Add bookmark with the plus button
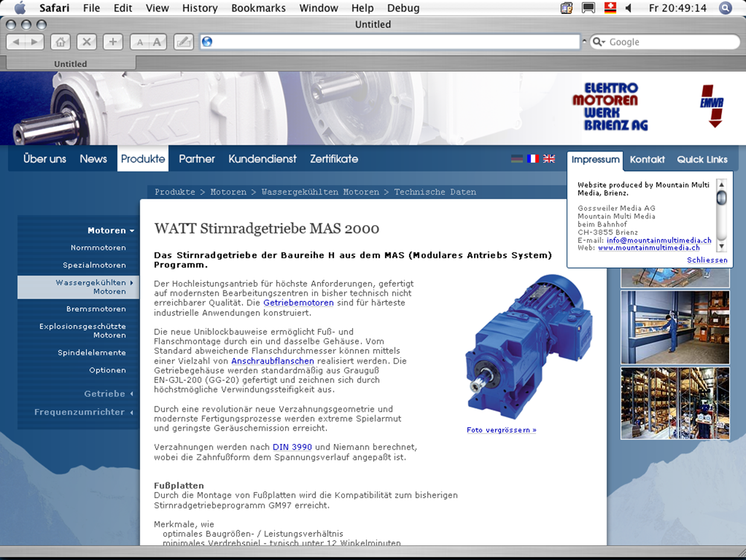Viewport: 746px width, 560px height. [x=112, y=42]
